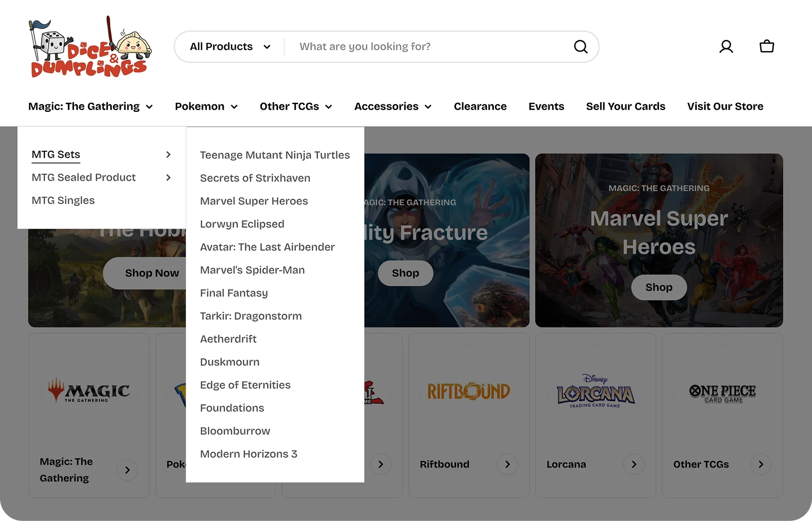Open Marvel Super Heroes set link
This screenshot has width=812, height=521.
pyautogui.click(x=254, y=201)
